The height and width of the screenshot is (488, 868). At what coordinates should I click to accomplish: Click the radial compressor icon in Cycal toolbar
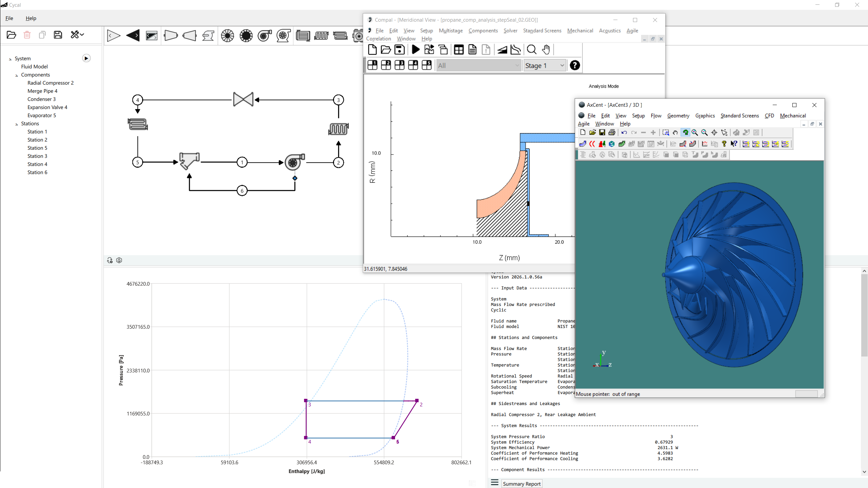(x=264, y=36)
